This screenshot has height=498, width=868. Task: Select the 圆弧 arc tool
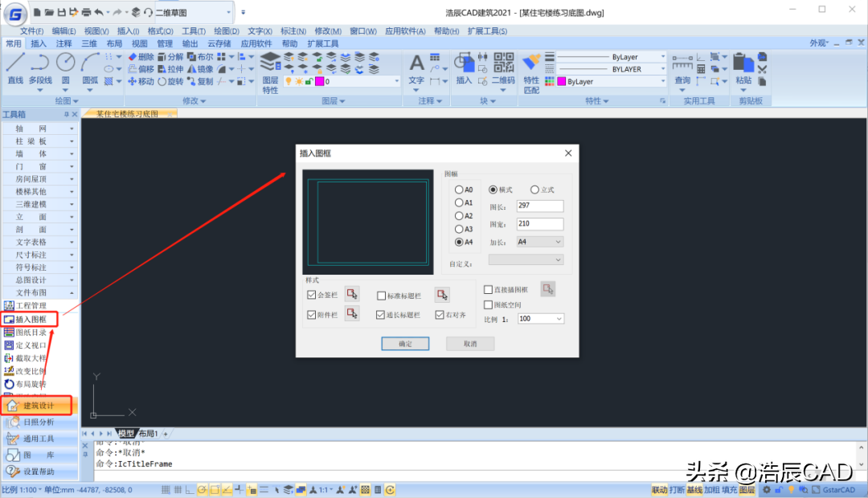(x=90, y=68)
